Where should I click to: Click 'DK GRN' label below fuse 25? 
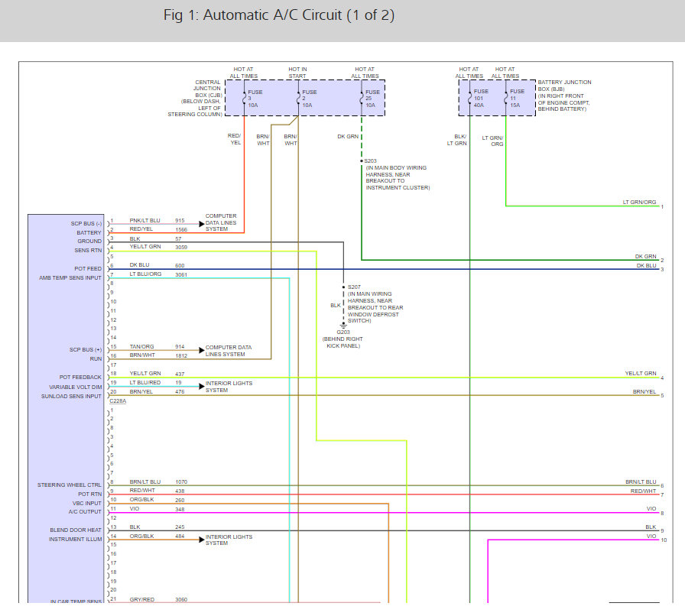[348, 136]
